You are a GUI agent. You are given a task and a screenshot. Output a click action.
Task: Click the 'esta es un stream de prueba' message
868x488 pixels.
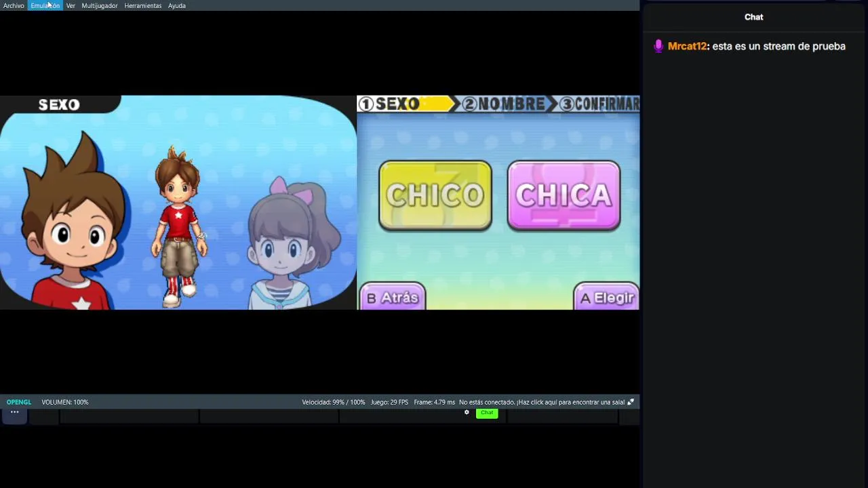tap(779, 46)
